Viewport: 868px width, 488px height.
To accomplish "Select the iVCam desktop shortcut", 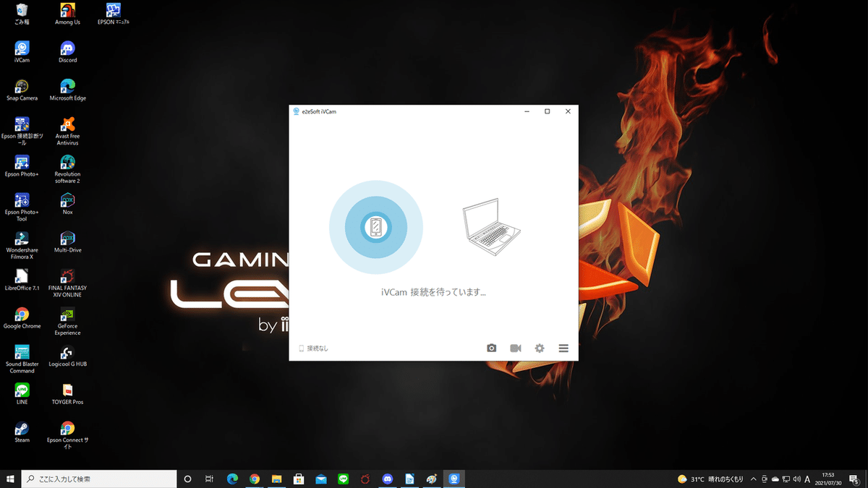I will 22,51.
